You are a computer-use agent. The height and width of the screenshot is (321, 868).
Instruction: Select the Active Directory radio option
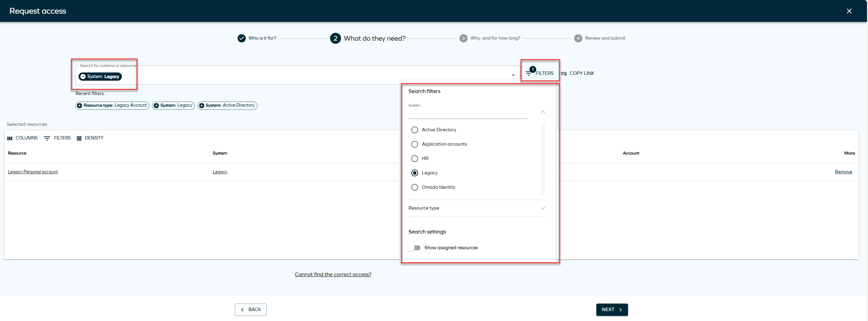click(415, 130)
